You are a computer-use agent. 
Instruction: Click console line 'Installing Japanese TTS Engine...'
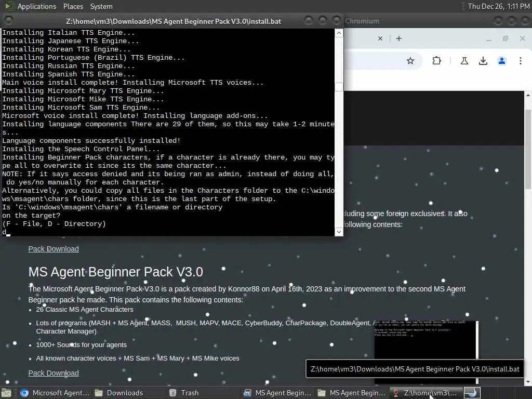coord(70,41)
